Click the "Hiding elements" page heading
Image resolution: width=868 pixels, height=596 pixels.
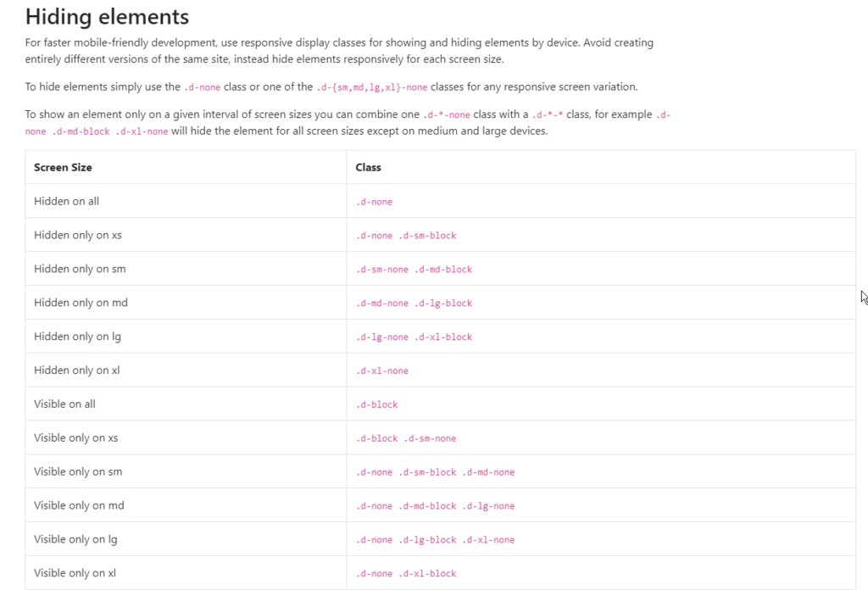pos(107,16)
